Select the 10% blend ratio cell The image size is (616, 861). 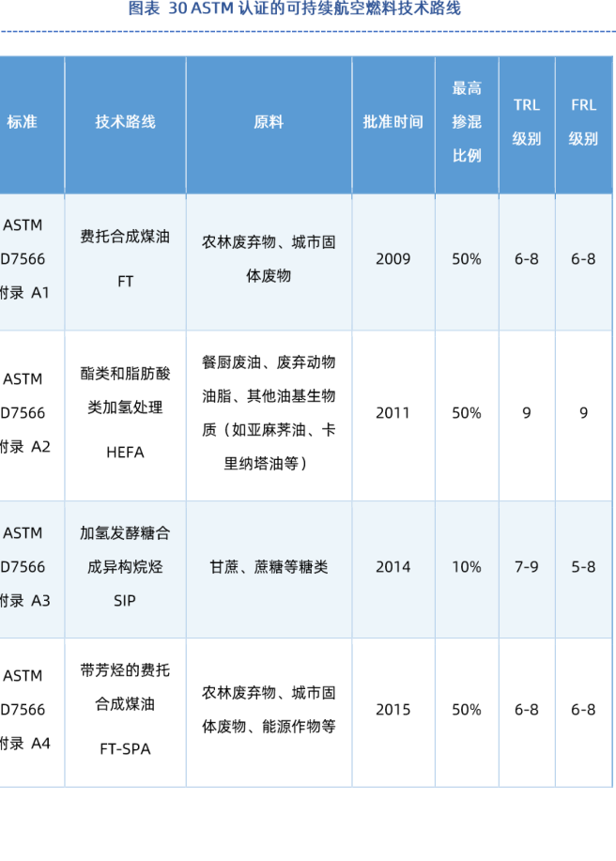(x=467, y=567)
